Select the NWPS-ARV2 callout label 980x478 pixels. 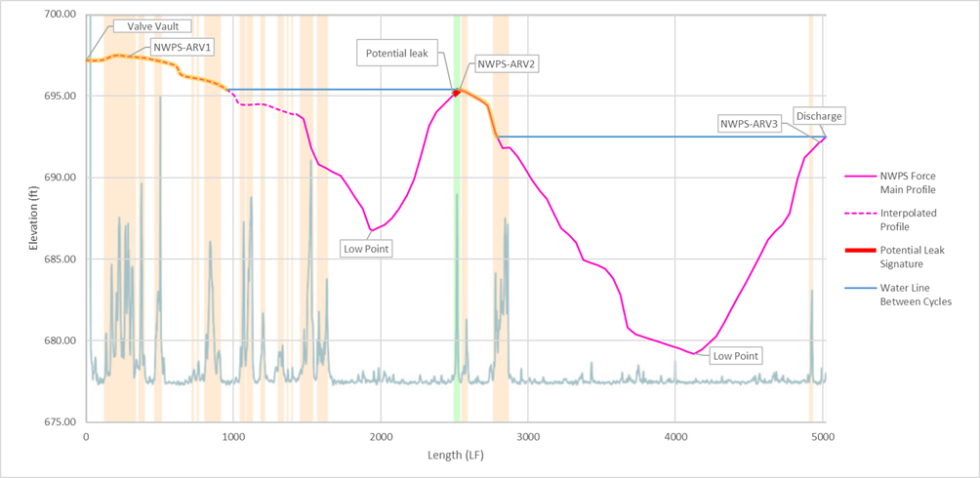509,63
